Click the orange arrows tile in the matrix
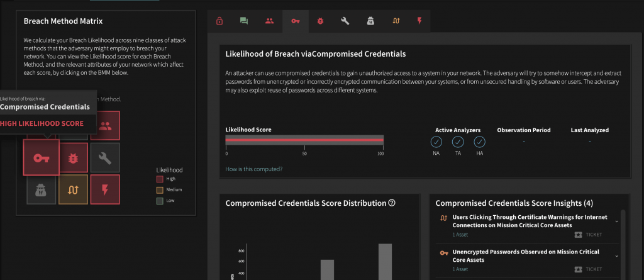644x280 pixels. (x=74, y=189)
